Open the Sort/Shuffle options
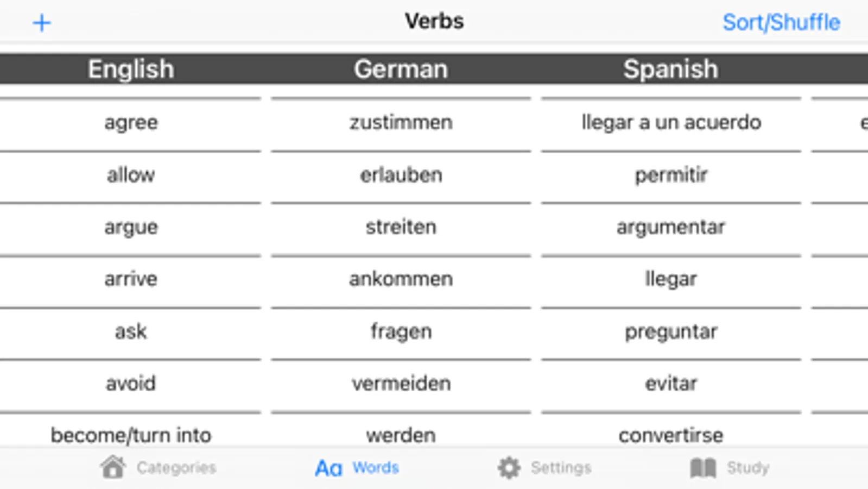 781,23
